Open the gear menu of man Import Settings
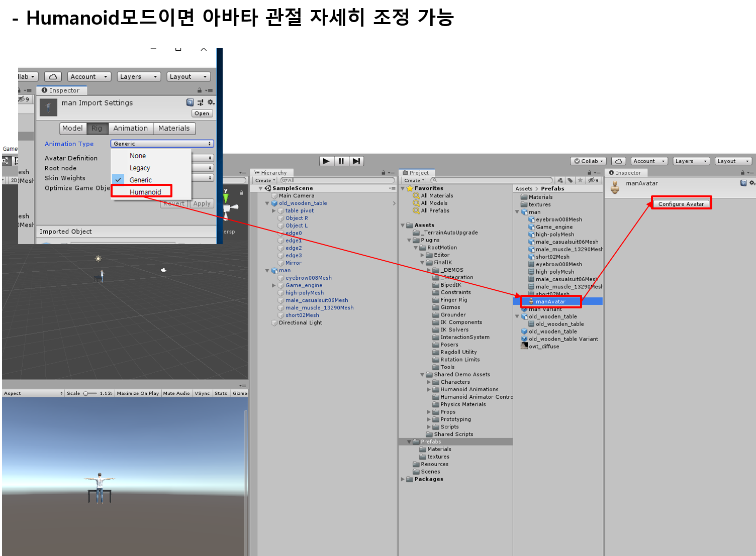 pyautogui.click(x=211, y=102)
